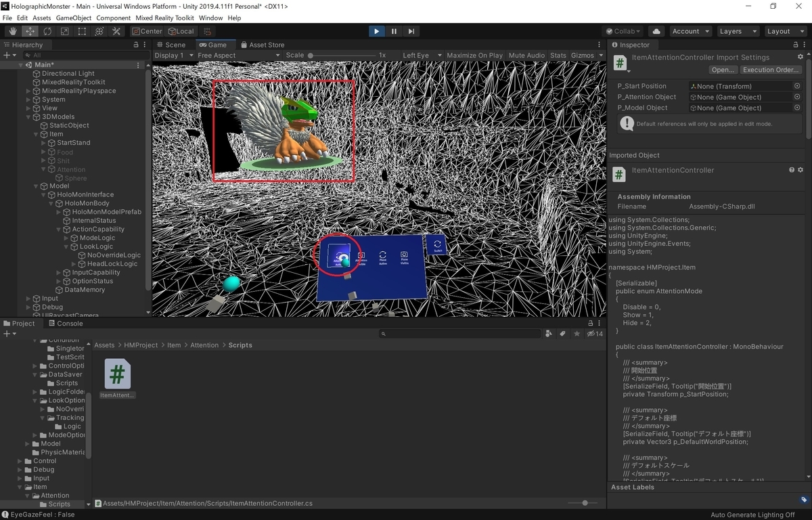
Task: Collapse 3DModels in Hierarchy
Action: click(28, 116)
